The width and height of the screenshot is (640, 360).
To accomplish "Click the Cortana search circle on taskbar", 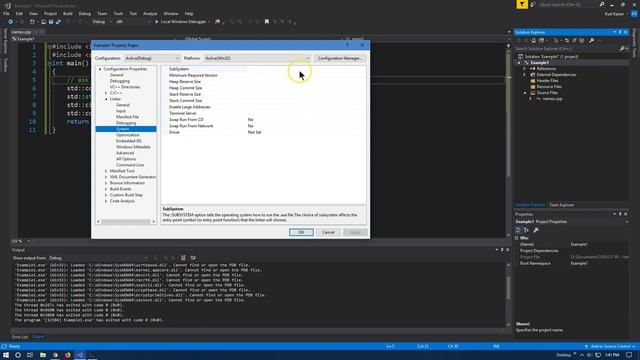I will click(18, 355).
